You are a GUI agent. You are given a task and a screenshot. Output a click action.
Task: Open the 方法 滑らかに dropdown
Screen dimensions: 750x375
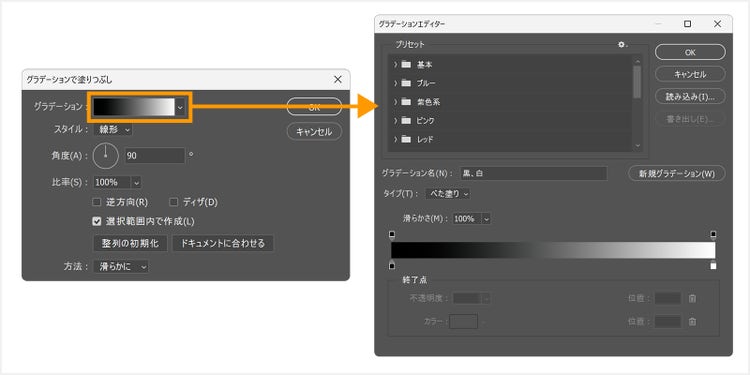coord(121,267)
